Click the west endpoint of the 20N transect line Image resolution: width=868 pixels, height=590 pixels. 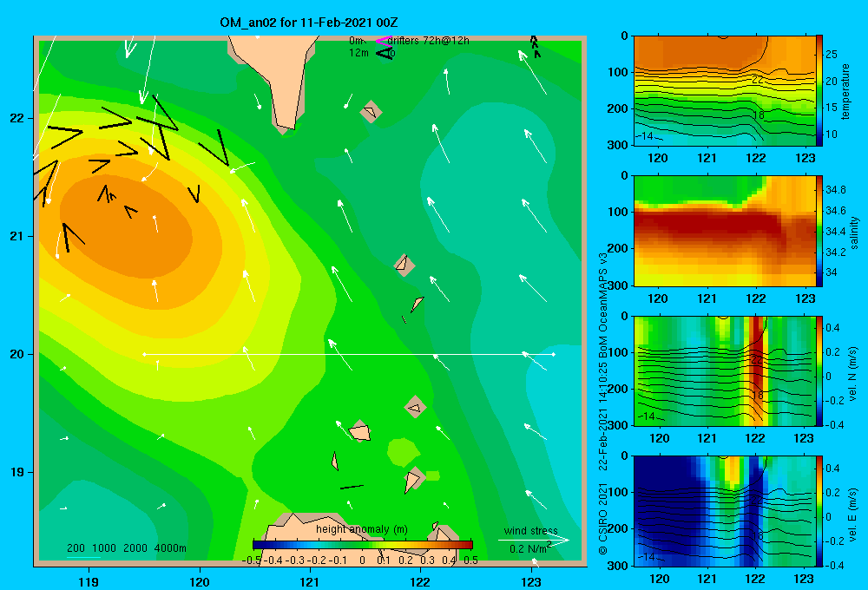pos(144,354)
